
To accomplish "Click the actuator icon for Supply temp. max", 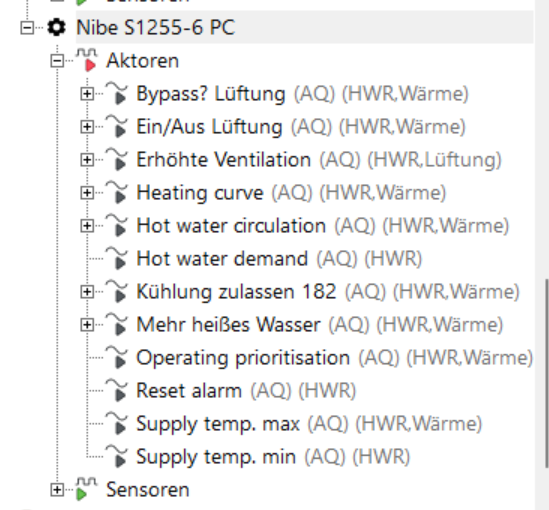I will click(x=117, y=423).
